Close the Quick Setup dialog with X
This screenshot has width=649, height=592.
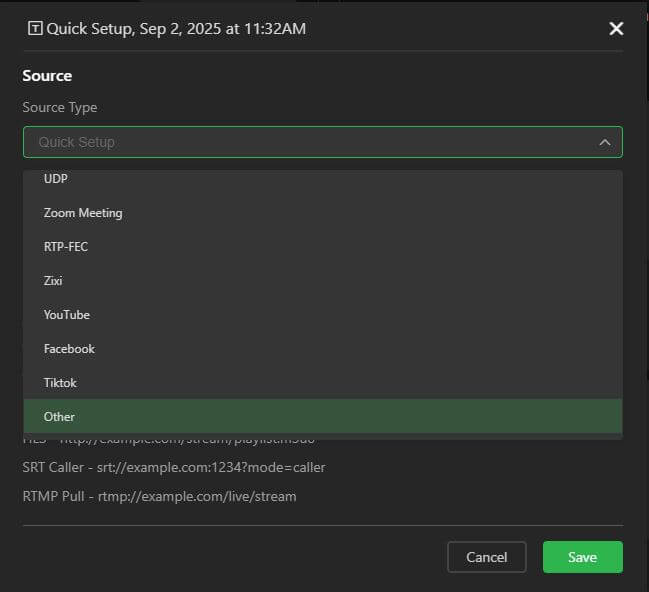616,29
